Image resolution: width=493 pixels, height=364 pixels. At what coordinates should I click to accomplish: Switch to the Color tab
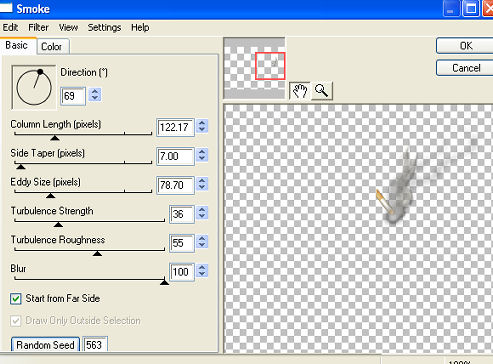coord(52,46)
